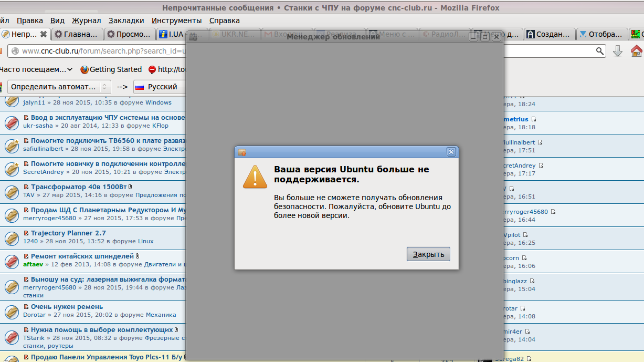Open topic Продаю Панели Управления Toyo Plcs-11
The width and height of the screenshot is (644, 362).
[107, 357]
